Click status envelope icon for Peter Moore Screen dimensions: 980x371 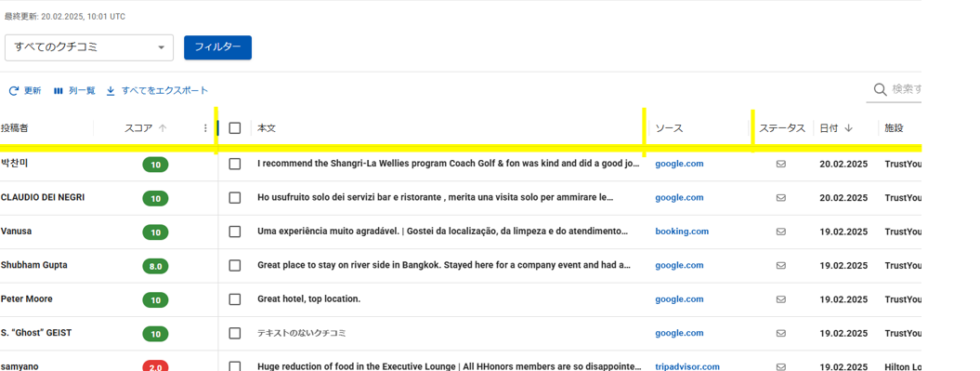click(780, 299)
